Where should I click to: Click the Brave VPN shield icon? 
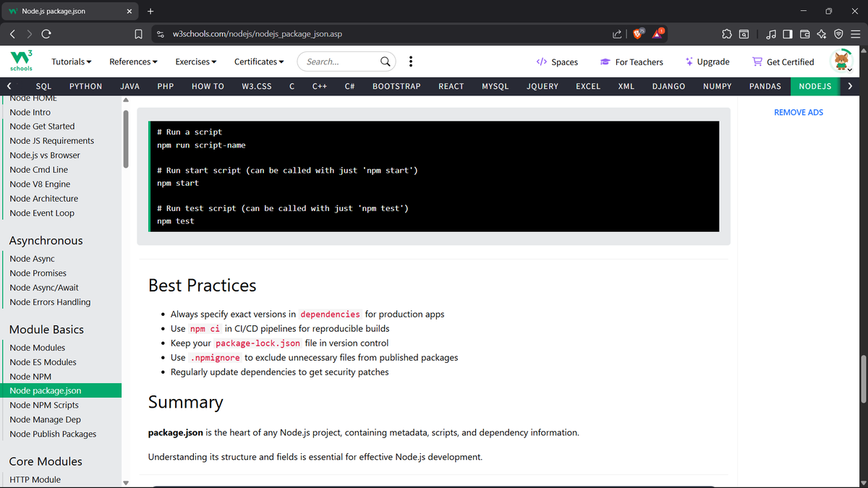tap(838, 34)
